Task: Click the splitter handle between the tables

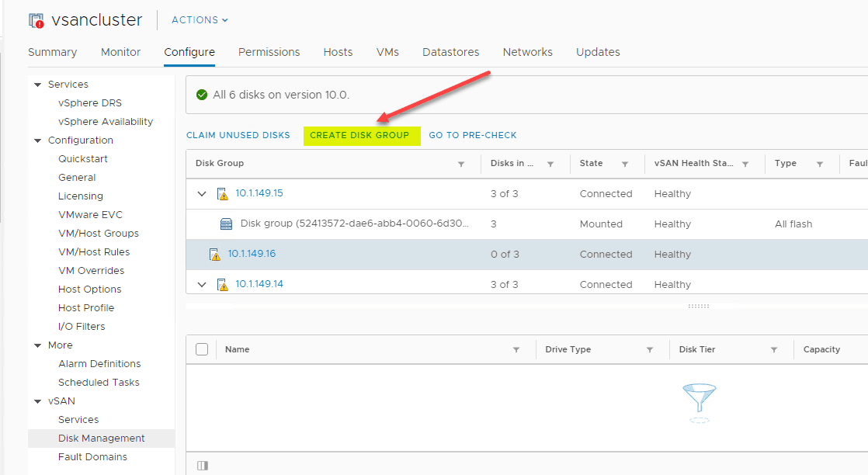Action: click(699, 306)
